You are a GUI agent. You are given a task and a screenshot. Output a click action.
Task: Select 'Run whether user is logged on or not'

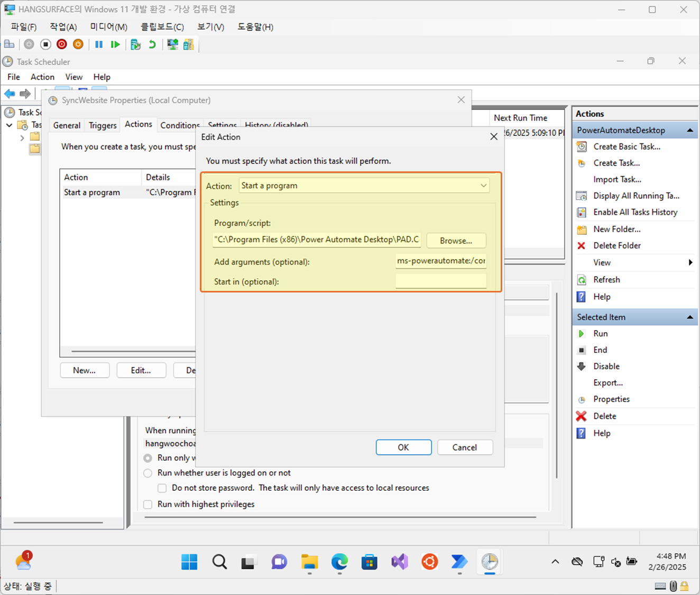pyautogui.click(x=148, y=473)
